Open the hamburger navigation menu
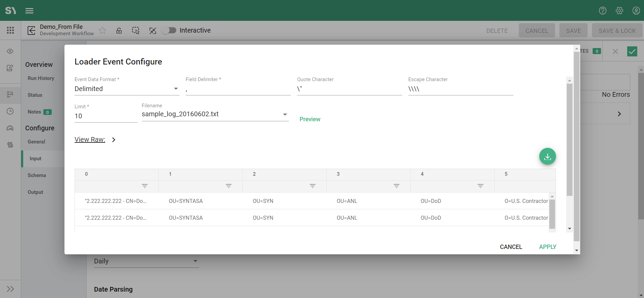This screenshot has height=298, width=644. click(x=30, y=11)
